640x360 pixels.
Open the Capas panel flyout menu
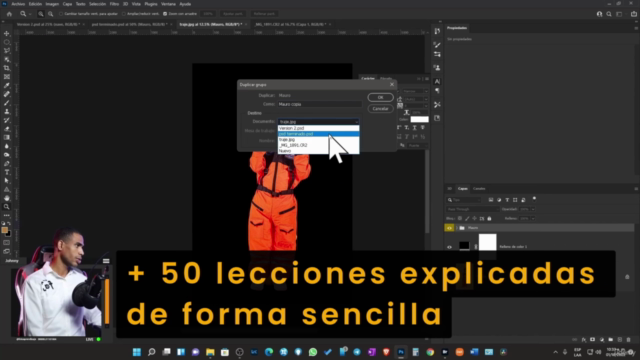point(636,189)
